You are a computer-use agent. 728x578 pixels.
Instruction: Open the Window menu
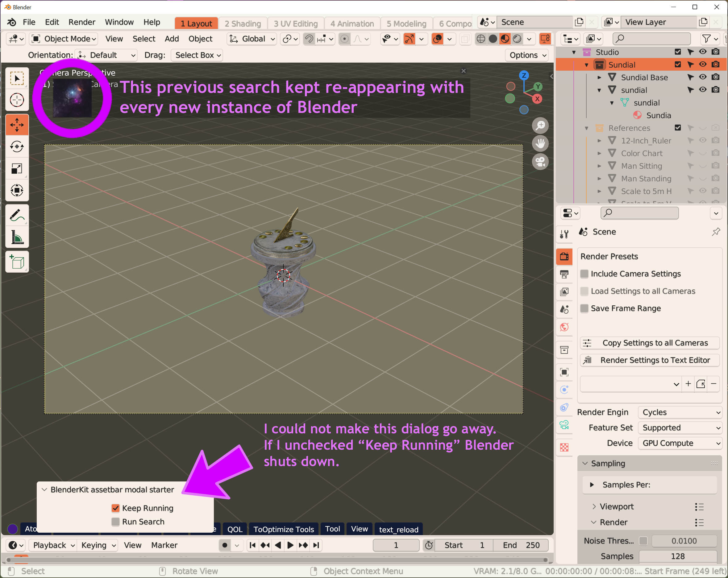click(119, 22)
